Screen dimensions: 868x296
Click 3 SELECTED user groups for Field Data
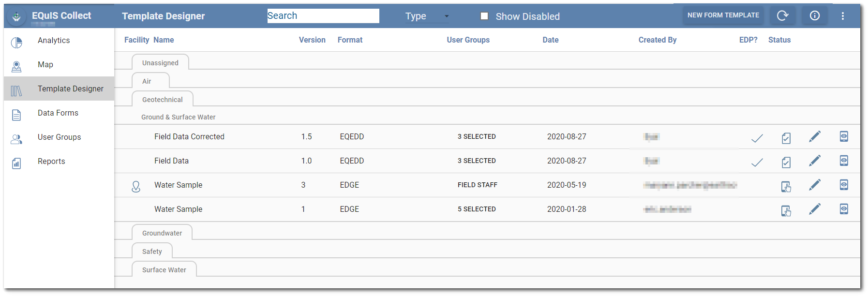[x=477, y=161]
